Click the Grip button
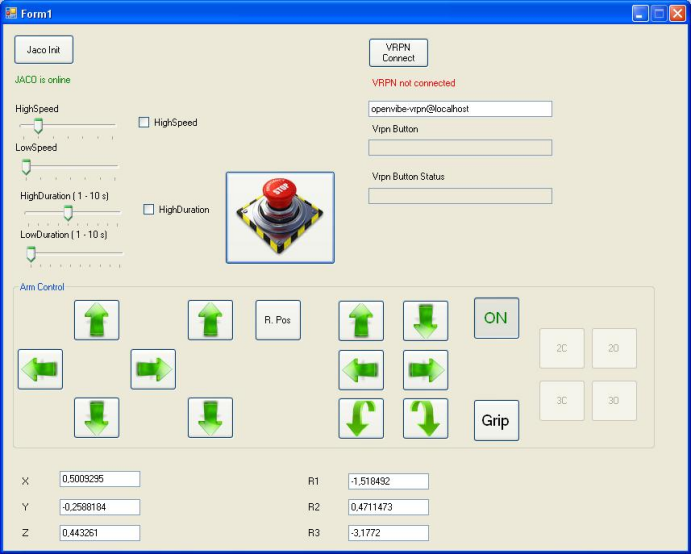The image size is (691, 554). click(x=496, y=420)
